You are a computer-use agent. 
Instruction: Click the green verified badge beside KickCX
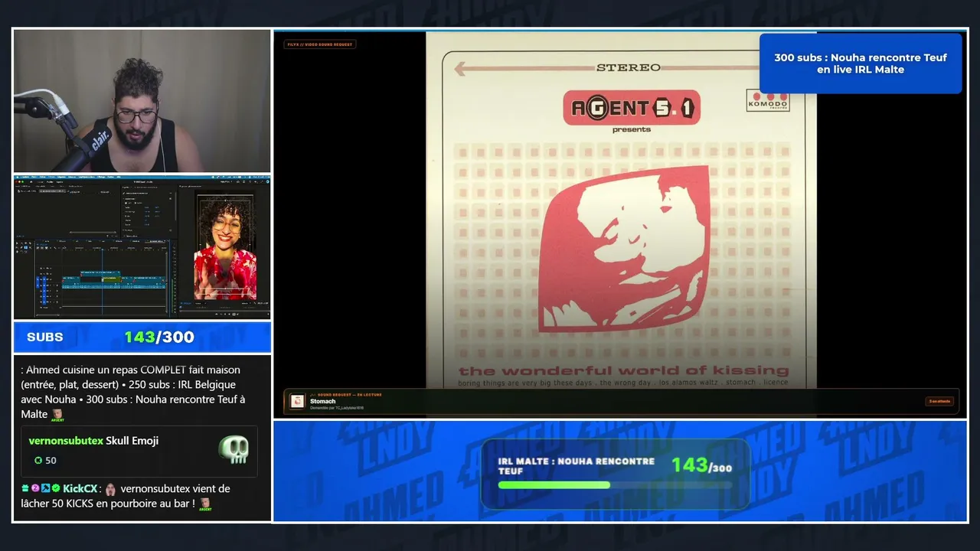coord(55,488)
